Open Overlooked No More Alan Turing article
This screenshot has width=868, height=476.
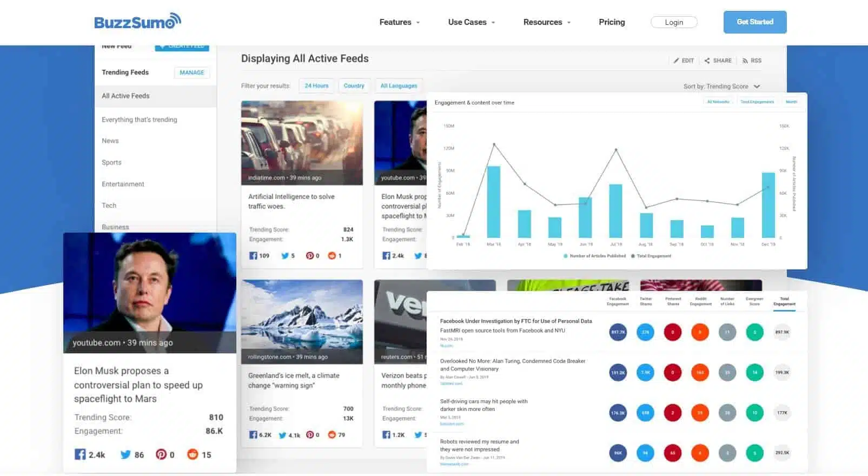click(x=513, y=365)
